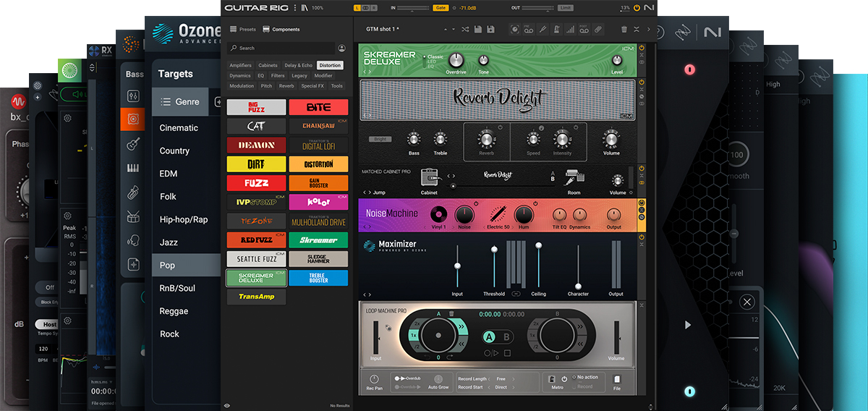Select the Big Fuzz distortion component
Image resolution: width=868 pixels, height=411 pixels.
(256, 107)
